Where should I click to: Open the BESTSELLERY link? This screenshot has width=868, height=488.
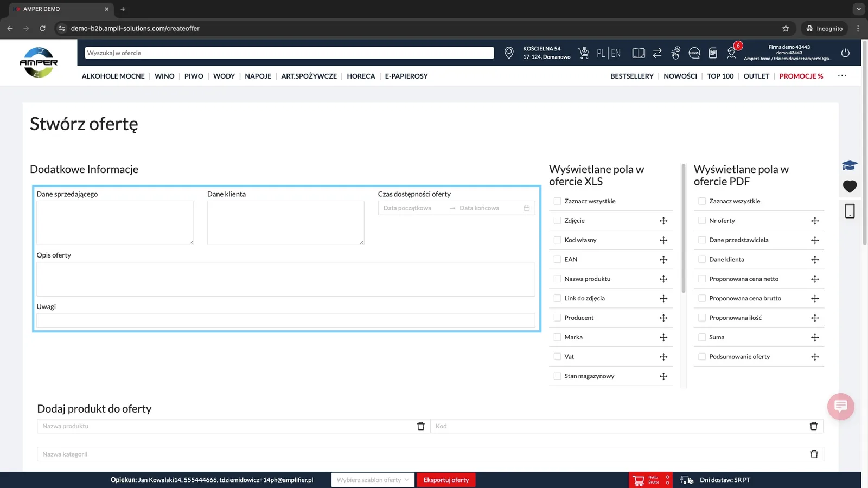(632, 76)
